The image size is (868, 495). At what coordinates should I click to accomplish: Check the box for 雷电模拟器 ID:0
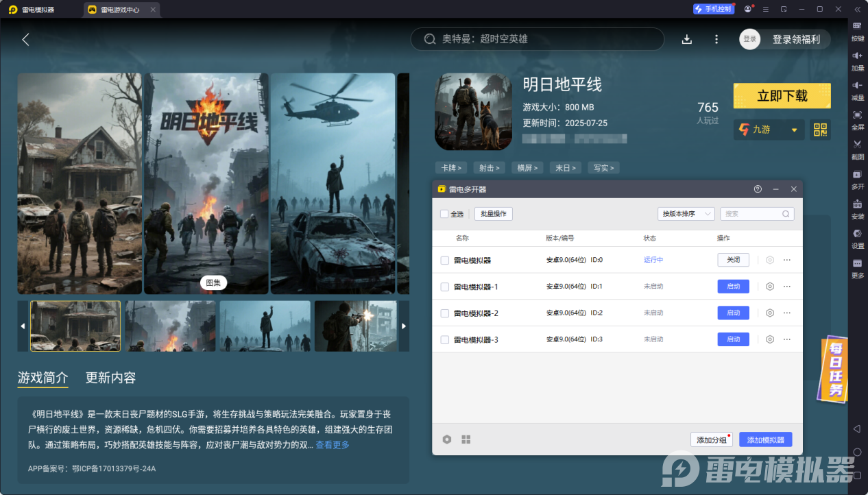[x=445, y=261]
